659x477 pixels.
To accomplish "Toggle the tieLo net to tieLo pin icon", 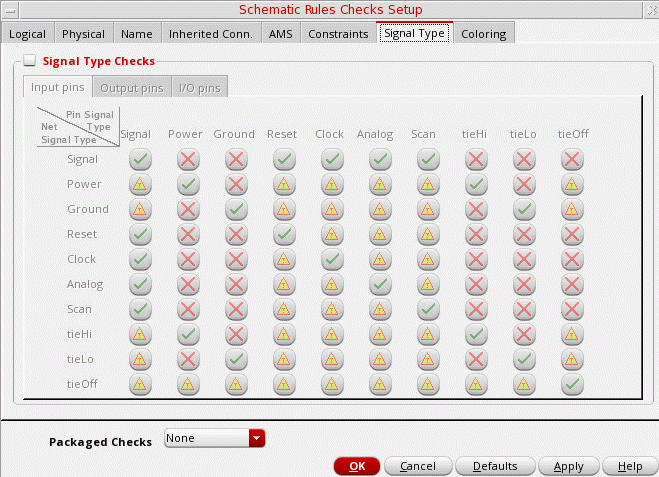I will coord(524,358).
